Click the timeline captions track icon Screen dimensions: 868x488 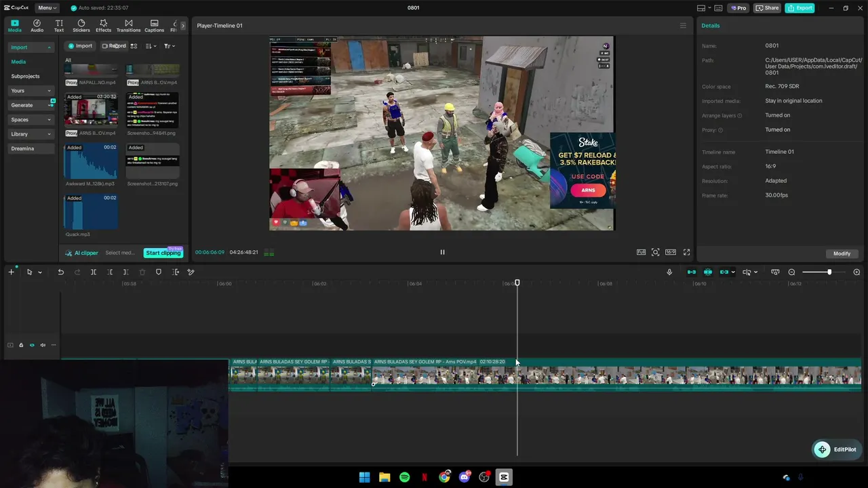tap(775, 272)
